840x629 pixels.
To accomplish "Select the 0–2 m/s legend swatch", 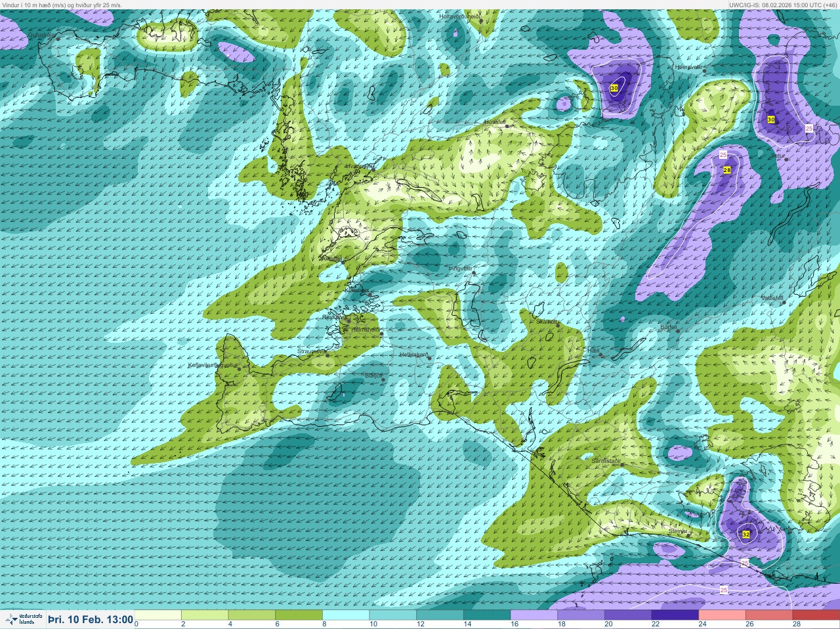I will tap(157, 615).
